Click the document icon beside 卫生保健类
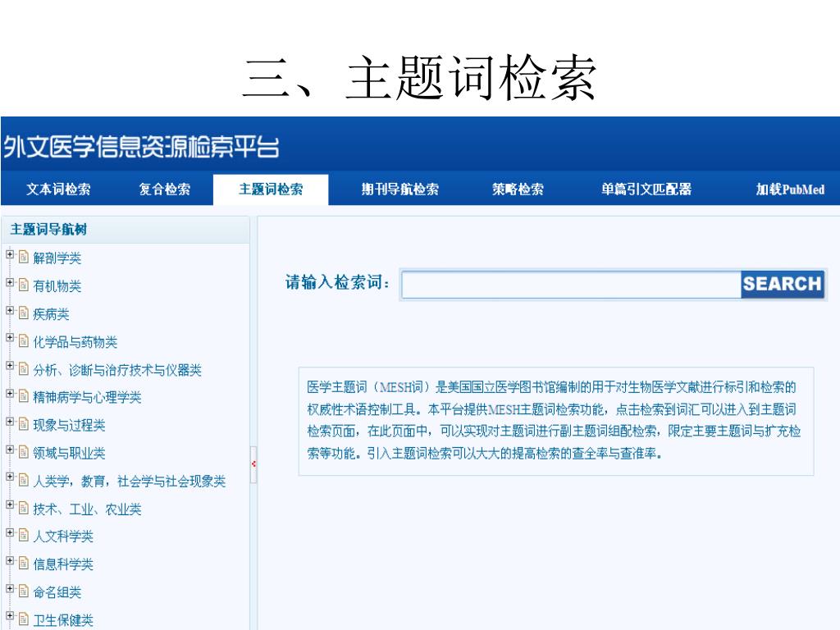This screenshot has width=840, height=630. [x=24, y=619]
